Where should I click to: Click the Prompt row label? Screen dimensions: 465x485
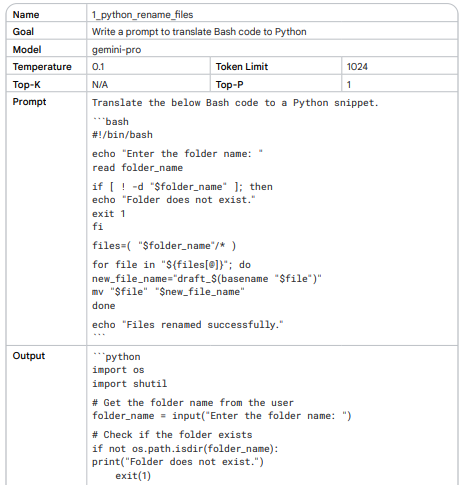[29, 102]
